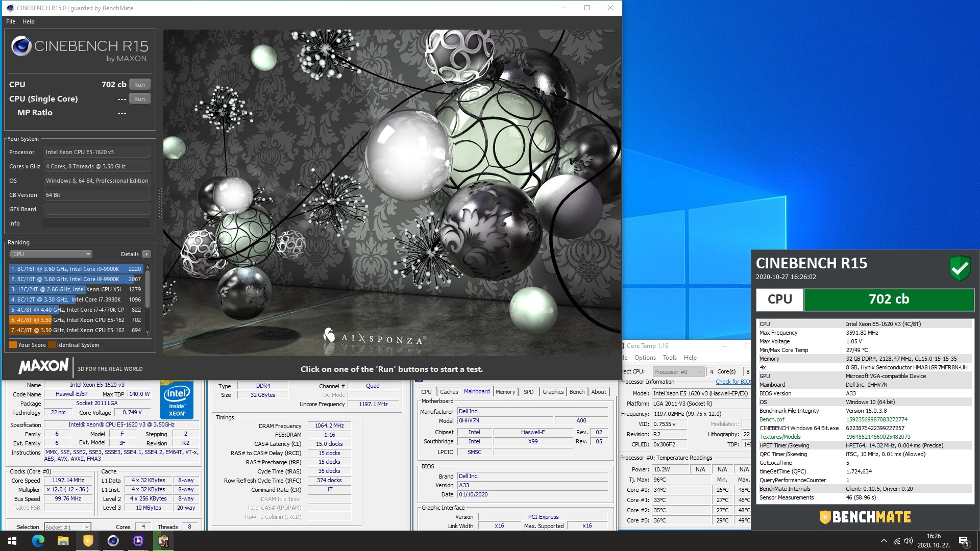Open the notification center icon
Screen dimensions: 980x551
(x=964, y=541)
